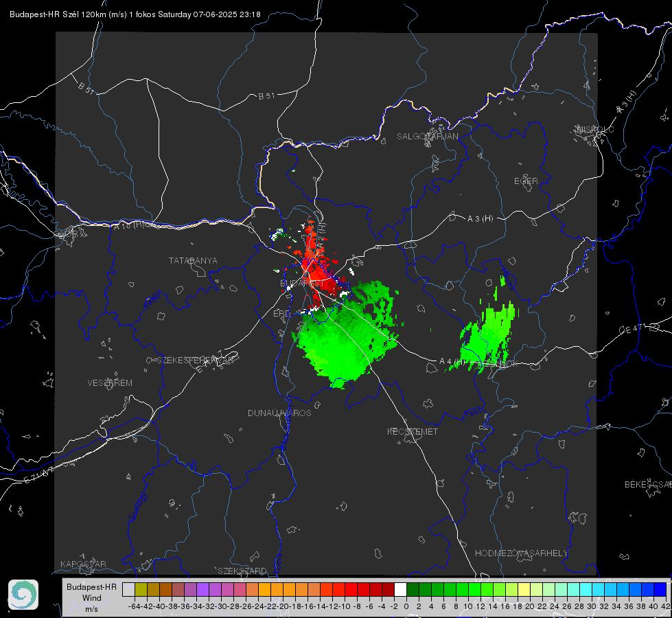Click the SZEKESFEHERVAR city label
The image size is (672, 618).
pyautogui.click(x=196, y=360)
